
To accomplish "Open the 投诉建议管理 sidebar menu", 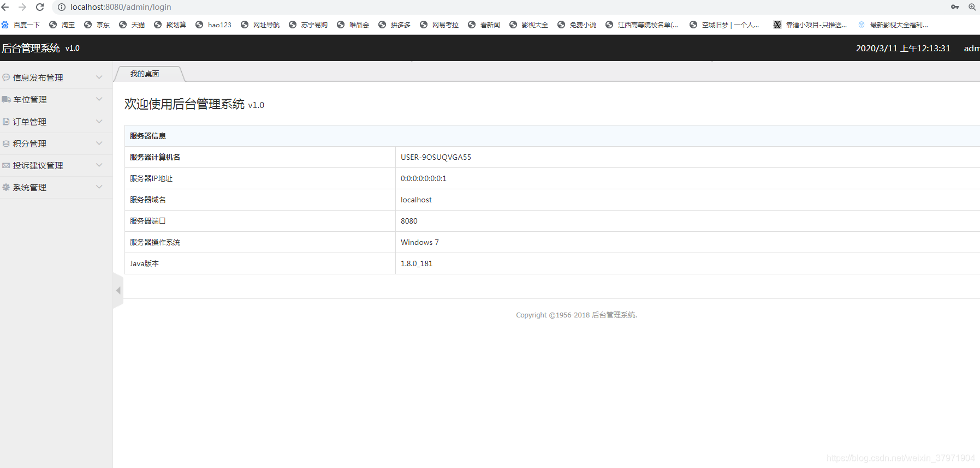I will [x=56, y=165].
